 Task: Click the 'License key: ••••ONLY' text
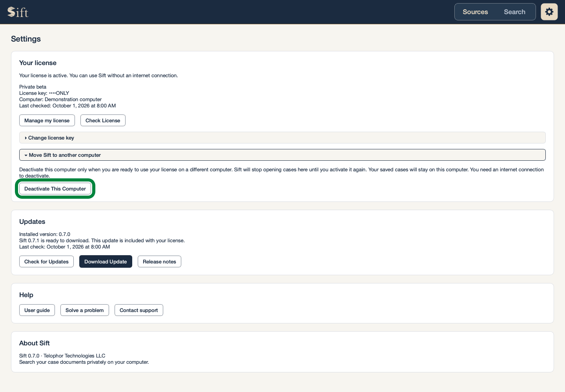click(44, 93)
